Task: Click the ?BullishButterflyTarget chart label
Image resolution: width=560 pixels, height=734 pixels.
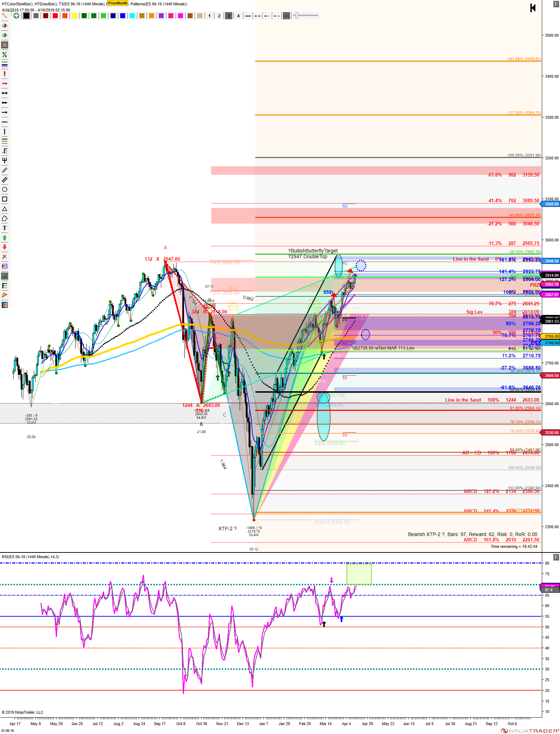Action: (x=313, y=251)
